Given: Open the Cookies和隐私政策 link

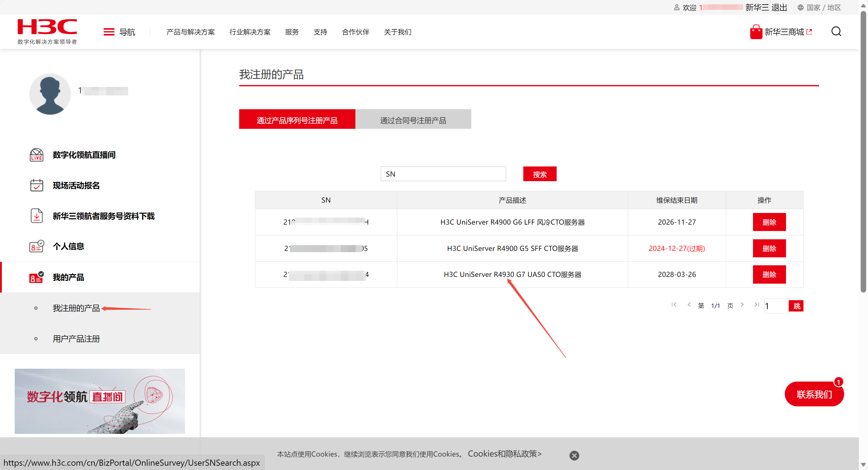Looking at the screenshot, I should coord(504,454).
